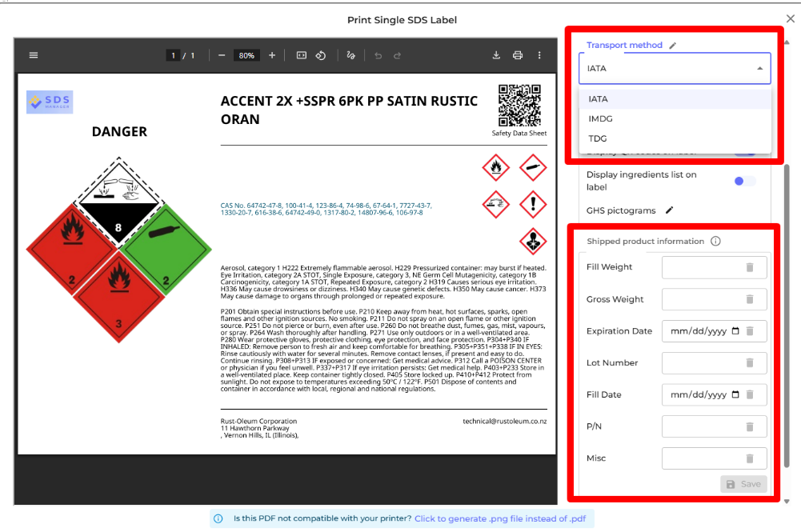Collapse the Transport method dropdown arrow
Screen dimensions: 801x532
[x=759, y=69]
